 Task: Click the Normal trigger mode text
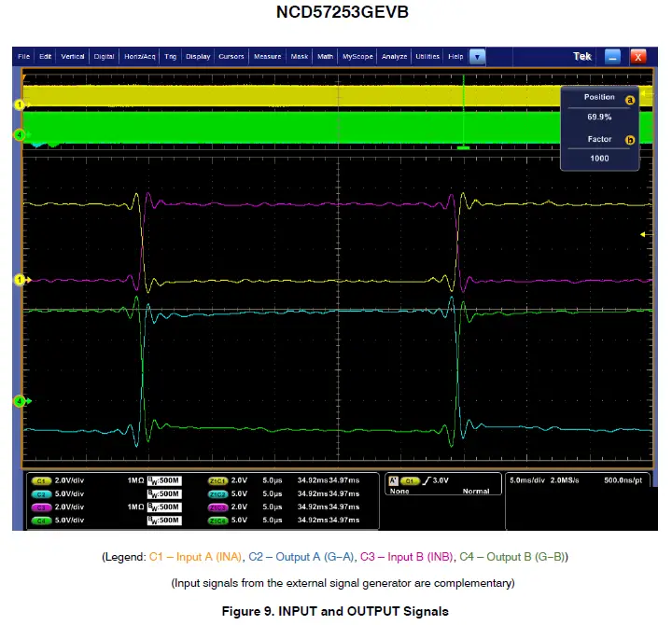coord(476,492)
